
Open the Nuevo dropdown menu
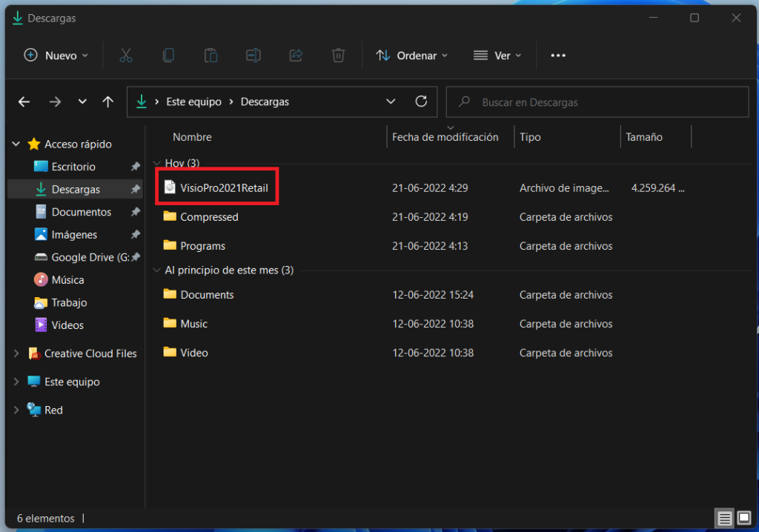(x=56, y=56)
